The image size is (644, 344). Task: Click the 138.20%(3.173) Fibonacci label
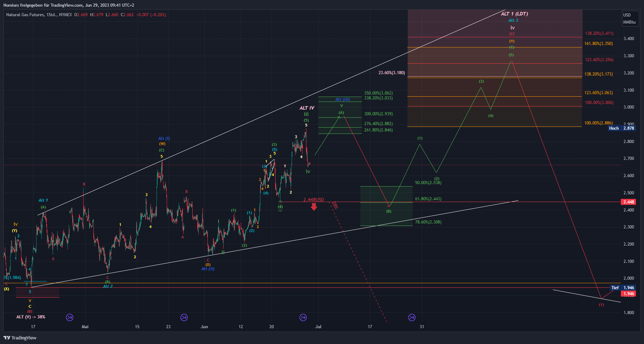(598, 74)
